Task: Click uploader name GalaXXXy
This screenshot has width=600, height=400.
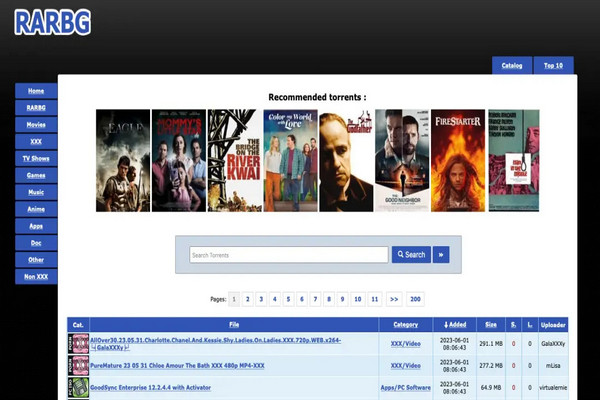Action: click(x=553, y=344)
